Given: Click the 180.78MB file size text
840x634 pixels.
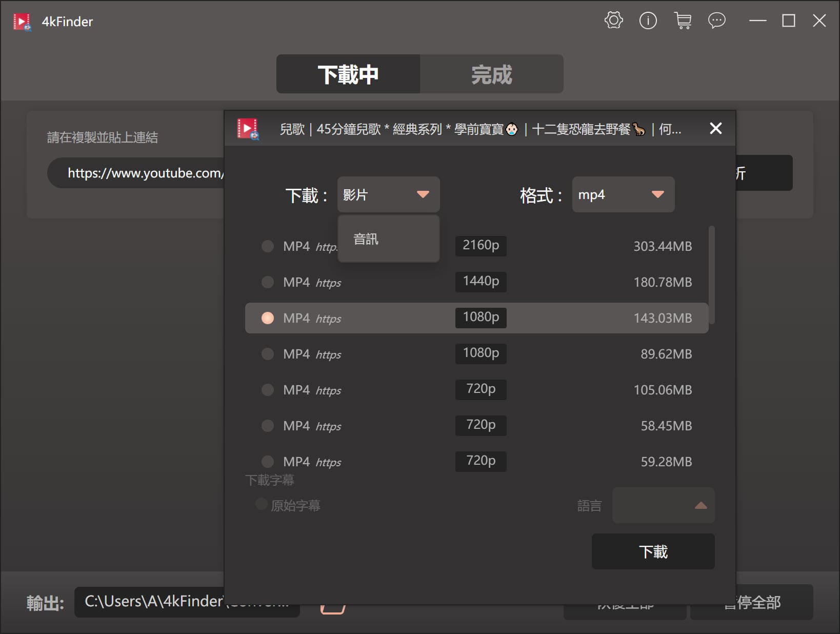Looking at the screenshot, I should point(663,282).
